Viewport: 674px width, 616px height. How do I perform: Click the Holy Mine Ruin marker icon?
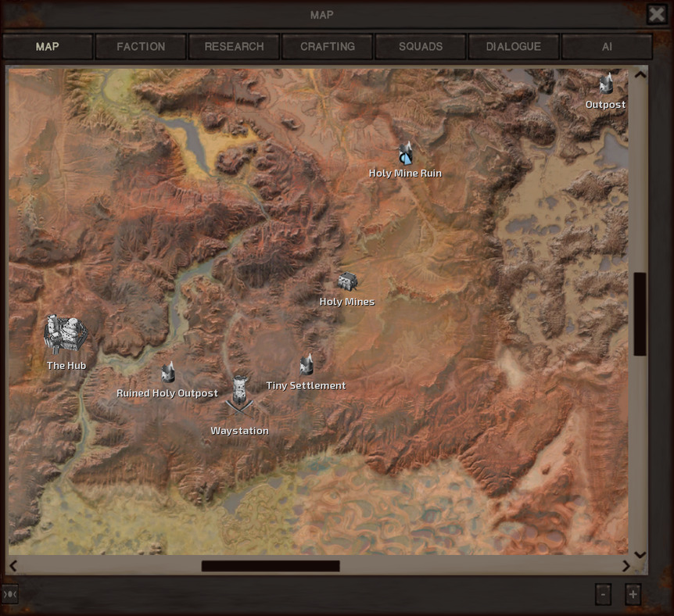coord(406,154)
